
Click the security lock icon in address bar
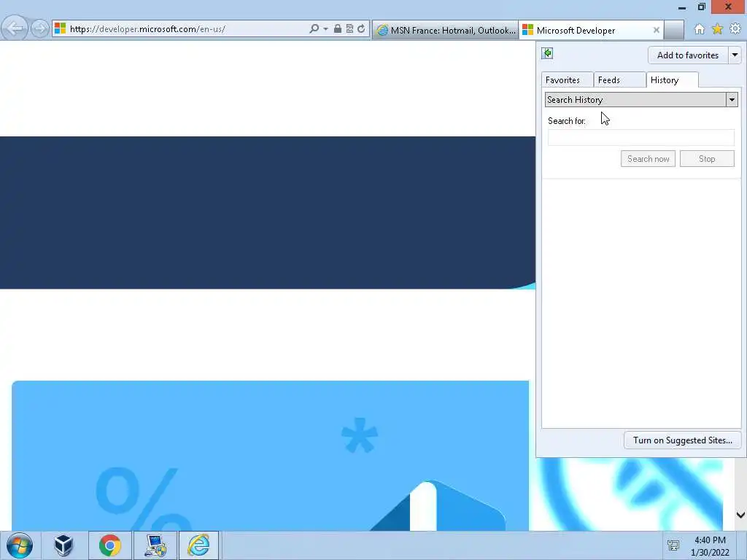click(x=337, y=29)
